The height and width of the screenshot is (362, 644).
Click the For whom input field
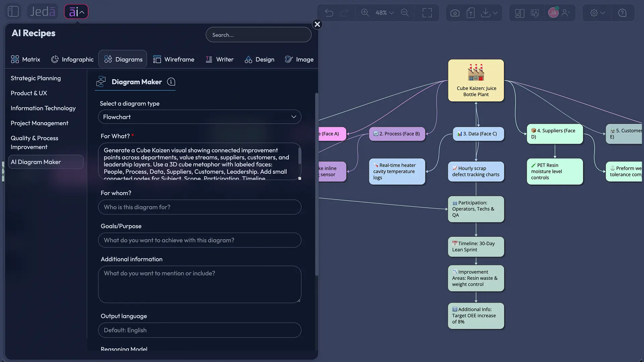[200, 207]
